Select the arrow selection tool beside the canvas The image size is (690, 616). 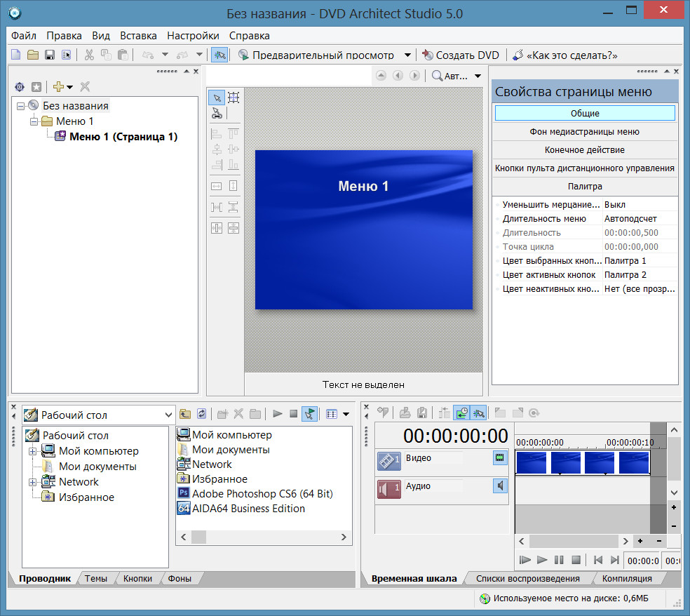[217, 98]
